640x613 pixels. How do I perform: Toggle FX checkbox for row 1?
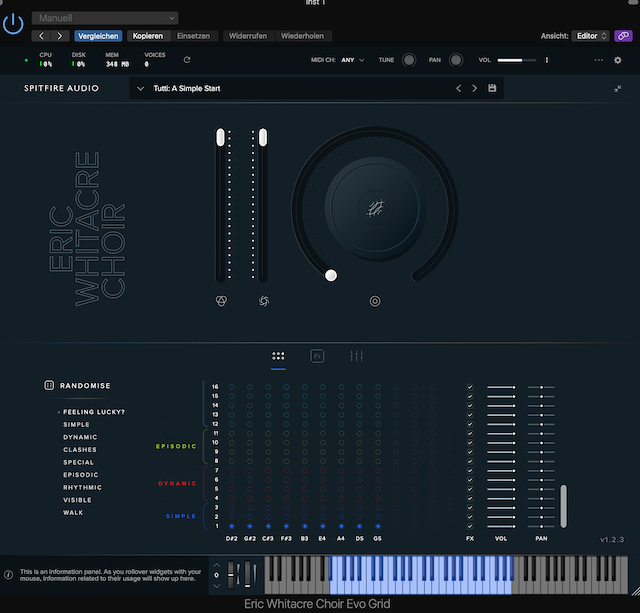pyautogui.click(x=470, y=526)
